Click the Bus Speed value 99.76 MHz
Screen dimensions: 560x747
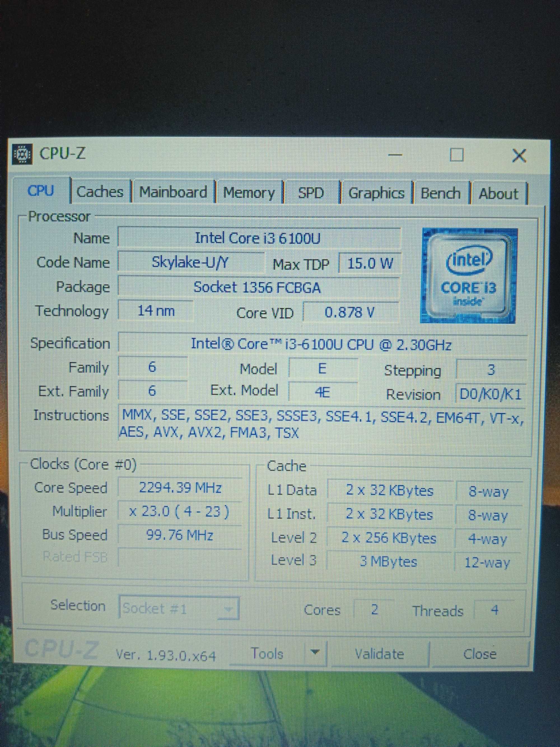click(x=180, y=535)
